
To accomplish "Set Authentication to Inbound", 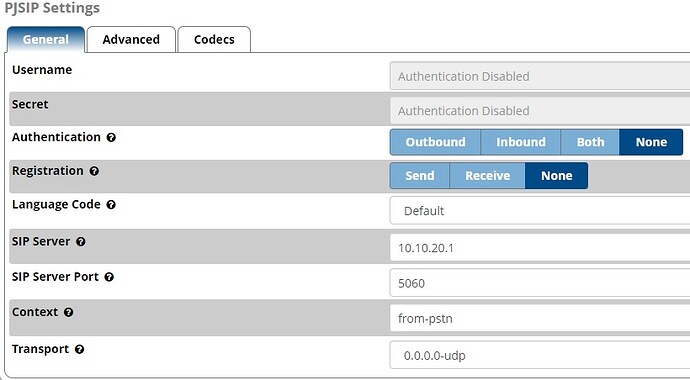I will [x=521, y=142].
